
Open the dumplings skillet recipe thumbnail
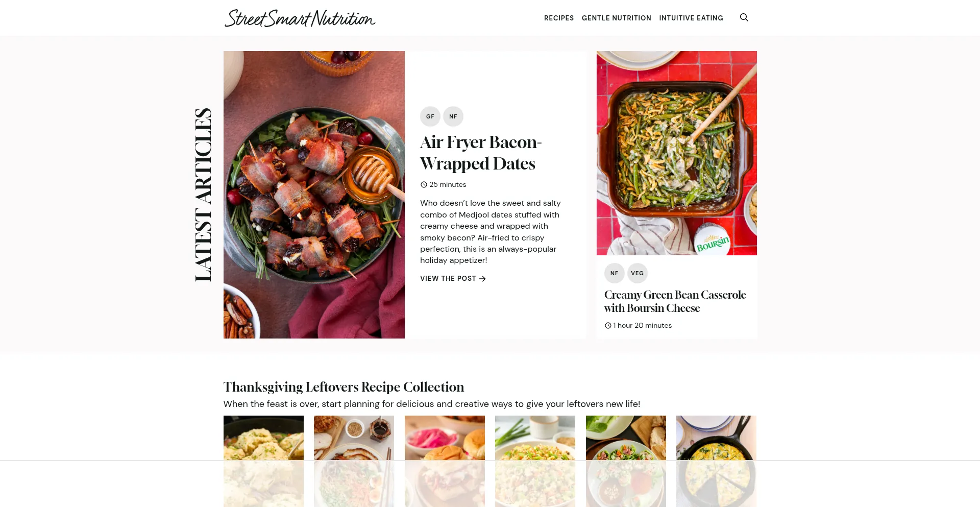coord(263,461)
